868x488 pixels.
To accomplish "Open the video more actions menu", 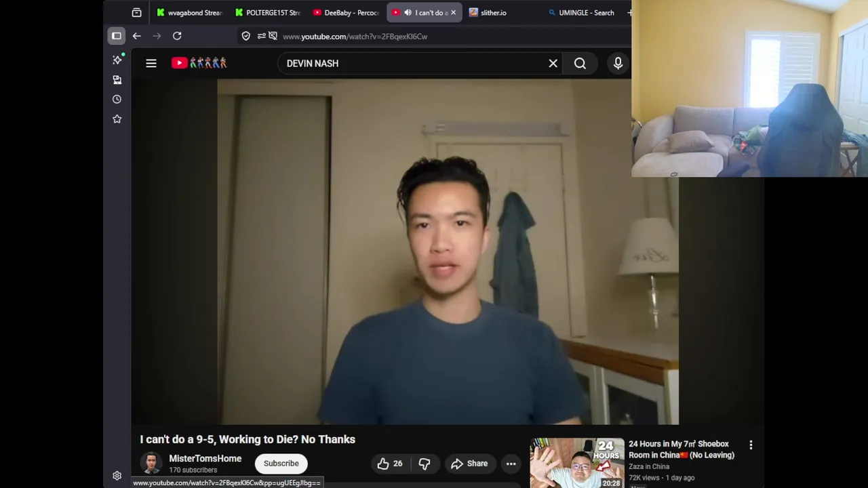I will coord(511,464).
